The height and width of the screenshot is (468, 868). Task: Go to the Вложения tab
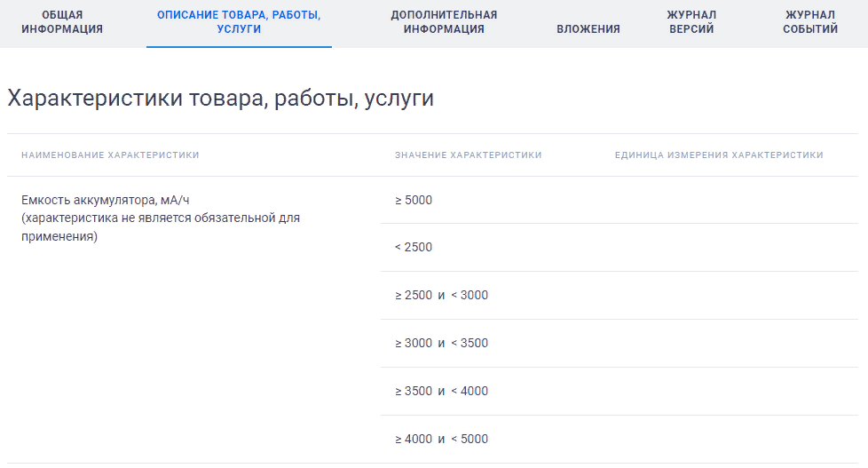(588, 29)
